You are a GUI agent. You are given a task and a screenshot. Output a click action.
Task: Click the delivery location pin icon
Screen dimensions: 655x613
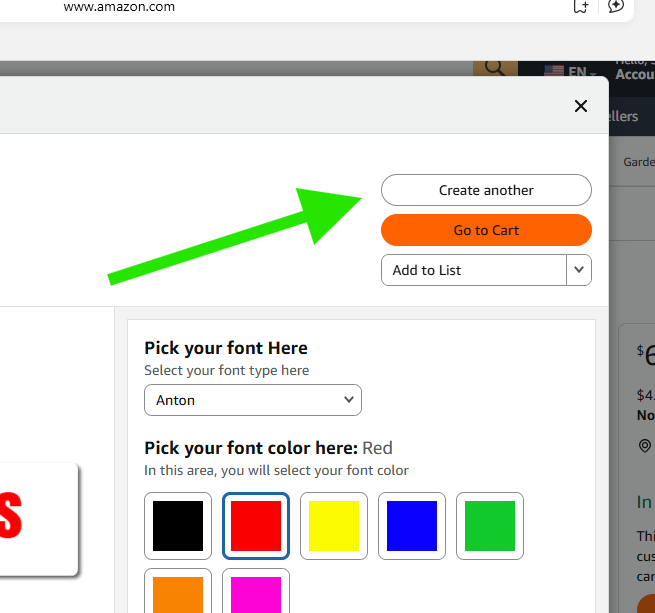point(645,446)
